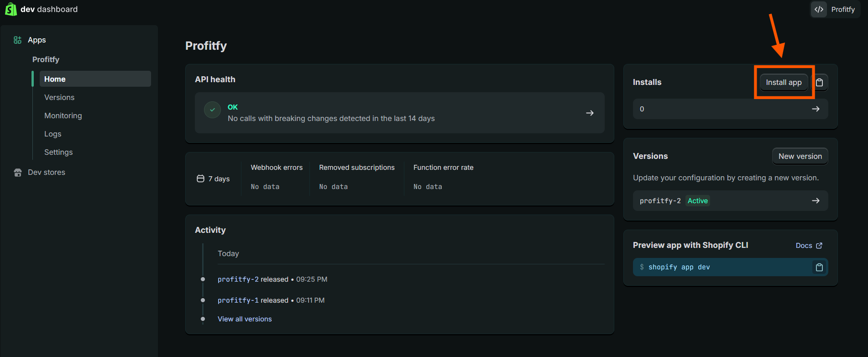Click the Shopify logo icon
This screenshot has height=357, width=868.
coord(10,9)
